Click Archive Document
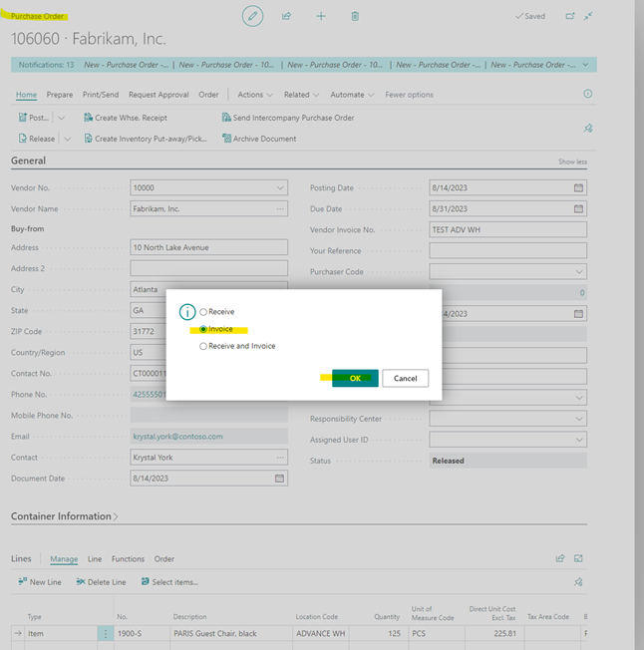 click(x=259, y=139)
